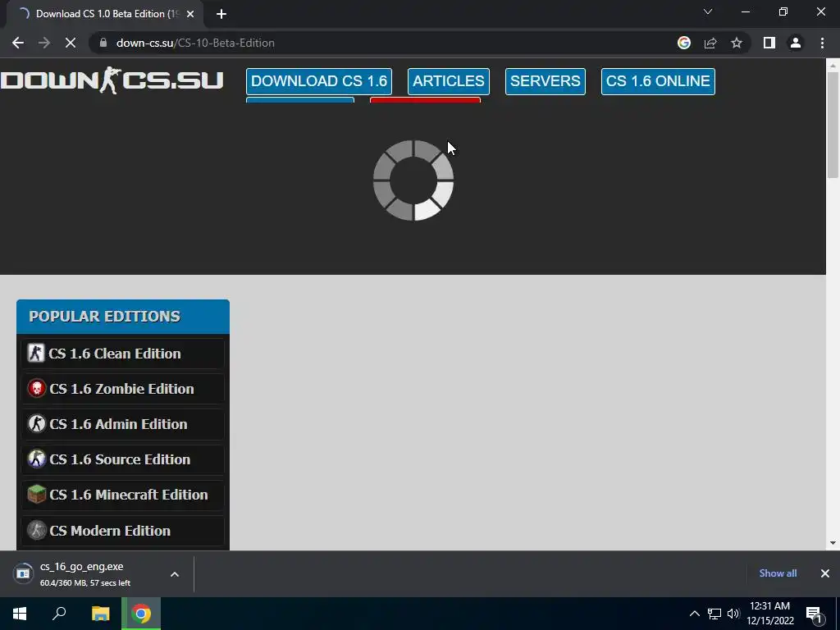Open the SERVERS page
This screenshot has height=630, width=840.
[x=545, y=81]
